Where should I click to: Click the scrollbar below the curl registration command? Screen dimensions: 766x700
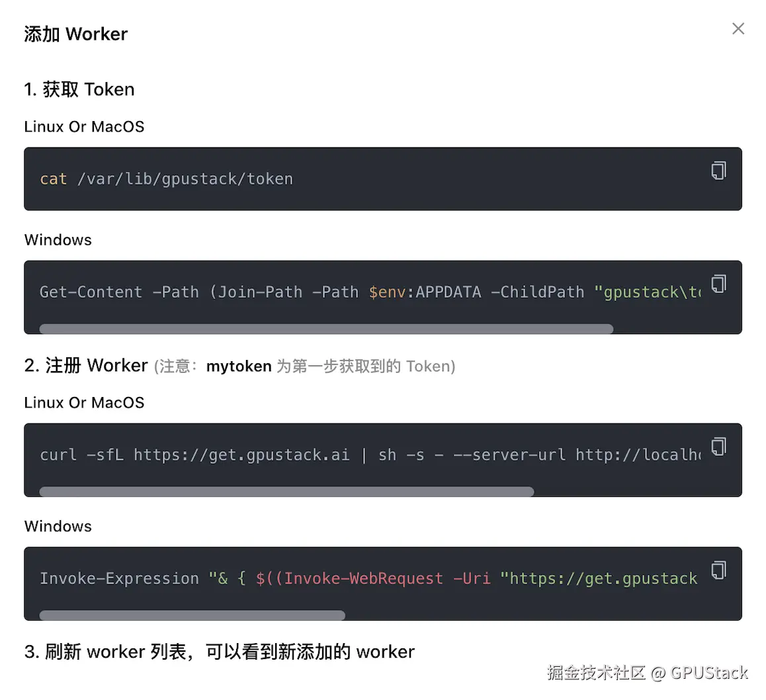(x=286, y=492)
